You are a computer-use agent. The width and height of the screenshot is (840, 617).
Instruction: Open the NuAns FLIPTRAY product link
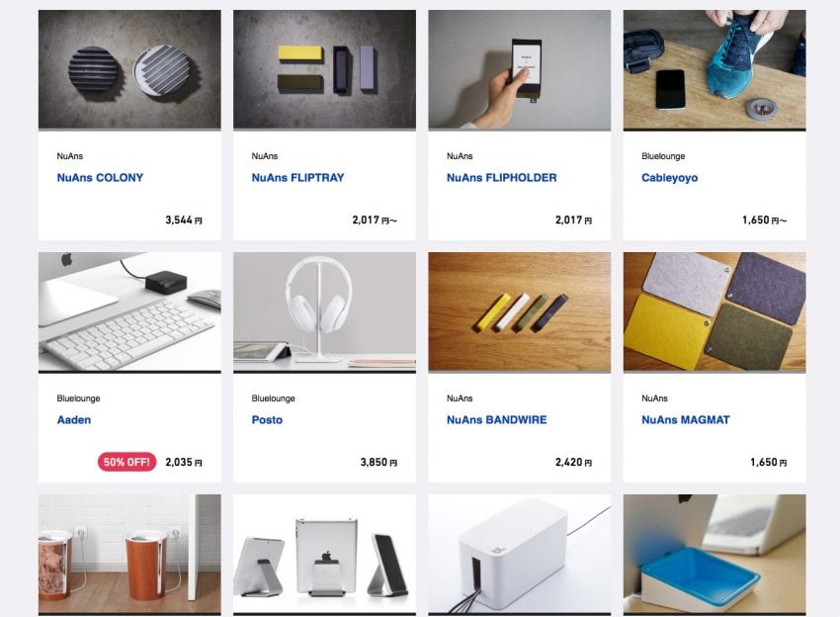tap(297, 177)
